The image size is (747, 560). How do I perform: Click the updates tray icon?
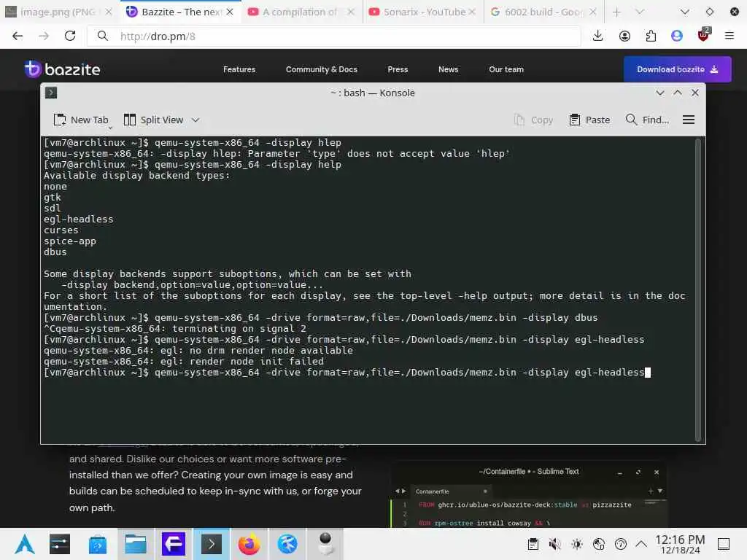[x=621, y=544]
